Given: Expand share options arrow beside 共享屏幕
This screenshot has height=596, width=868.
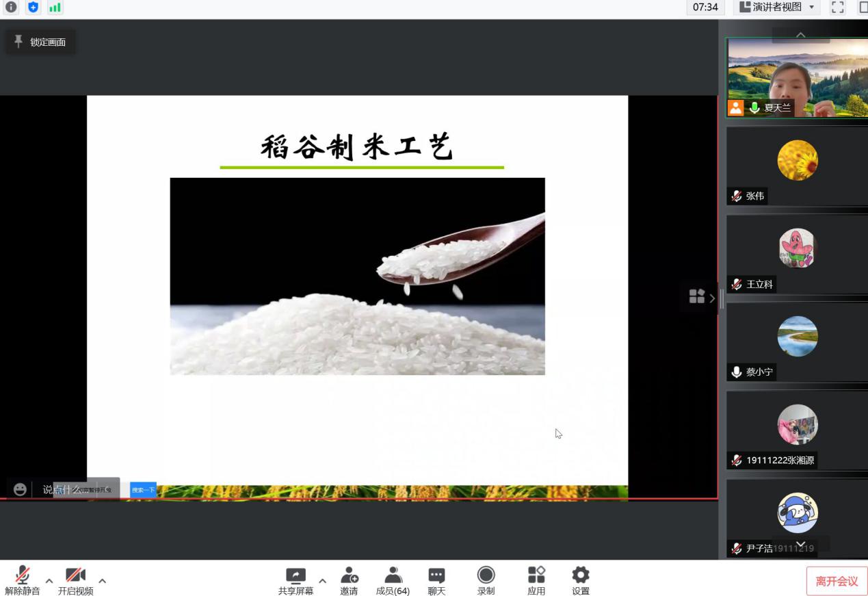Looking at the screenshot, I should [x=323, y=581].
